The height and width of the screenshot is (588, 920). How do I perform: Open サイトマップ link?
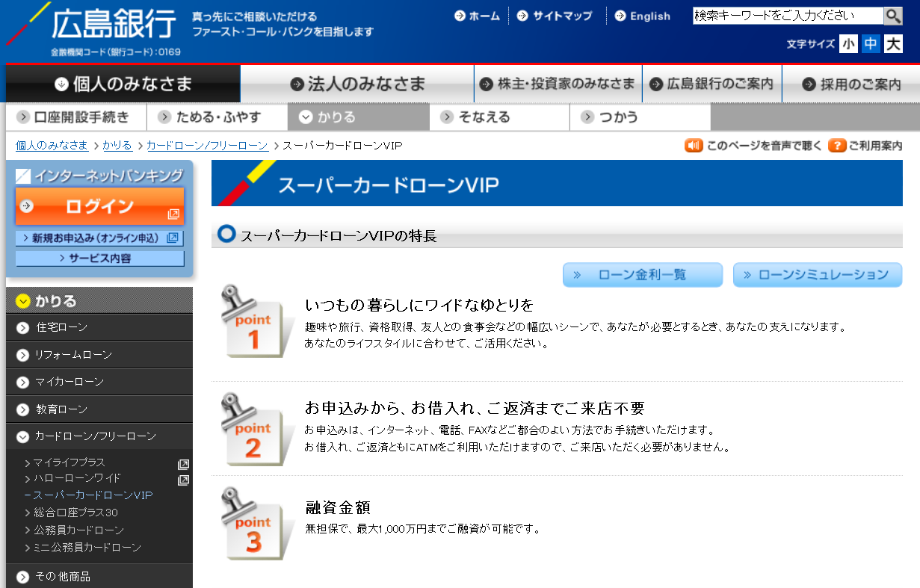pos(562,16)
